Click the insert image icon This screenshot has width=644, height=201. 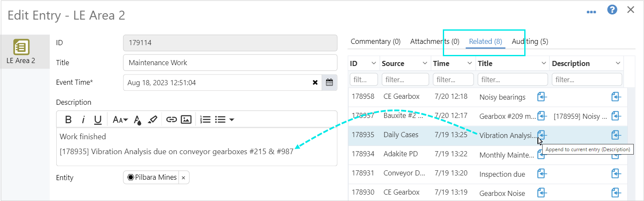coord(186,120)
